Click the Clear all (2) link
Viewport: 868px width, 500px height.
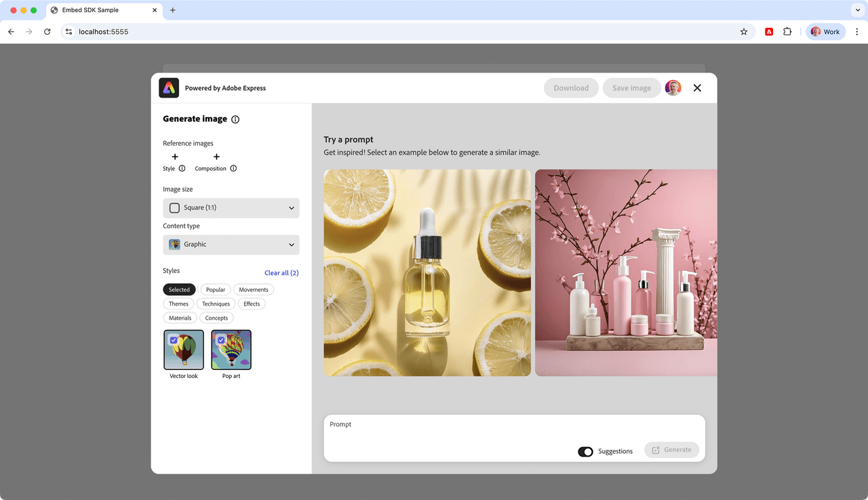tap(281, 273)
